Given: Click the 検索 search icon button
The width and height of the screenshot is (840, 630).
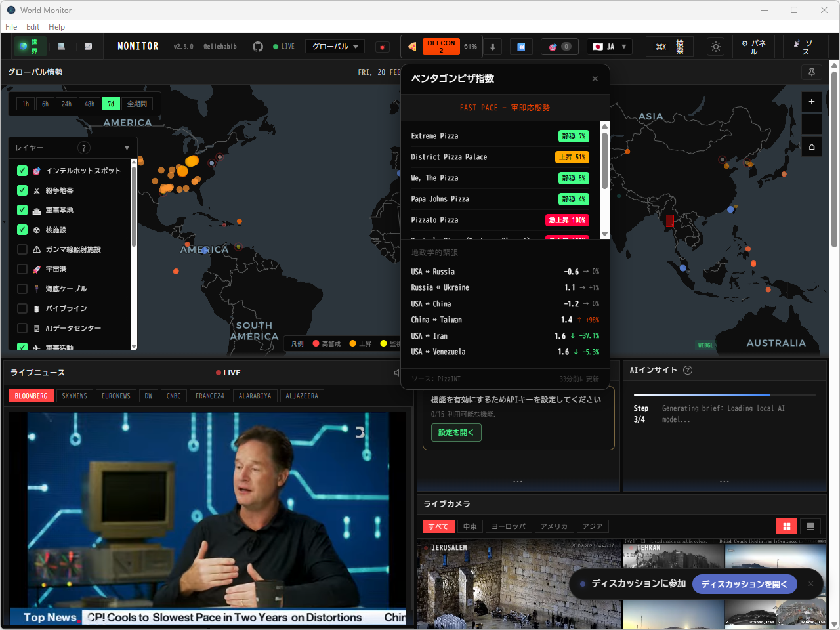Looking at the screenshot, I should pyautogui.click(x=669, y=46).
